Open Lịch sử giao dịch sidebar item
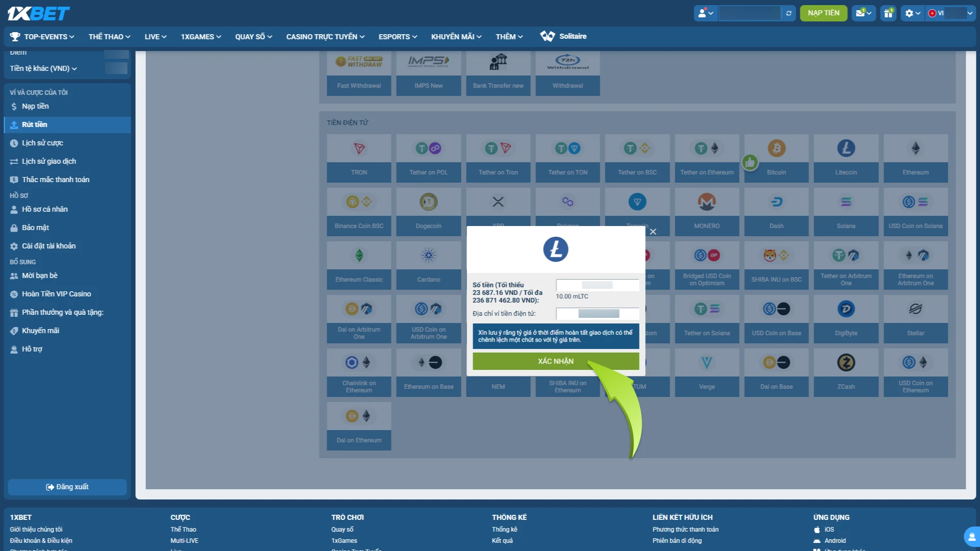Viewport: 980px width, 551px height. tap(67, 161)
